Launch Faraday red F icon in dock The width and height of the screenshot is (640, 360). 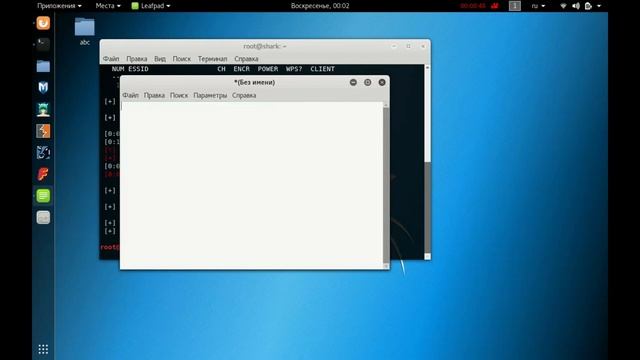click(43, 174)
